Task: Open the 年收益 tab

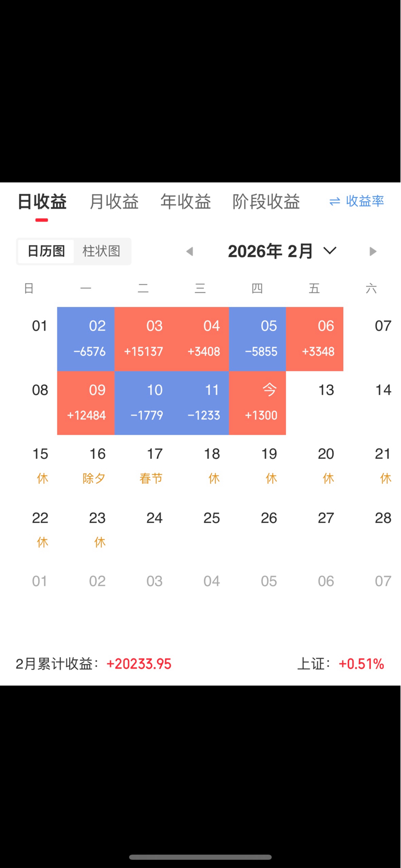Action: pyautogui.click(x=186, y=202)
